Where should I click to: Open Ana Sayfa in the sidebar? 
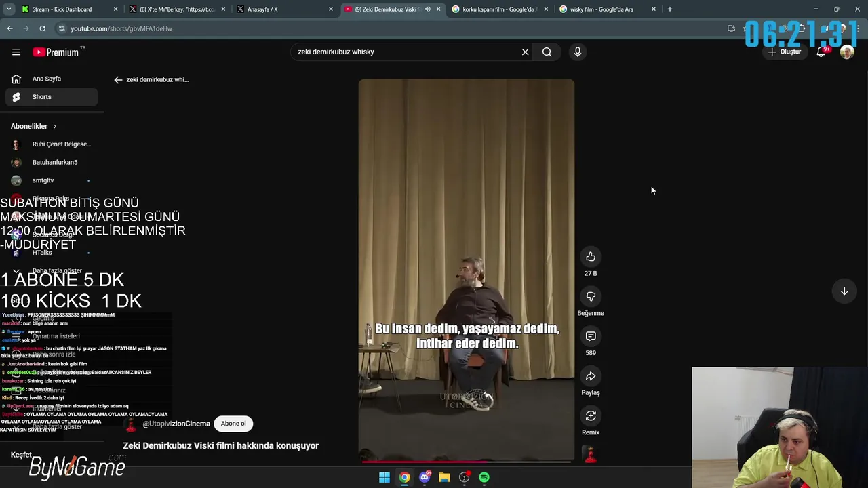(x=52, y=79)
